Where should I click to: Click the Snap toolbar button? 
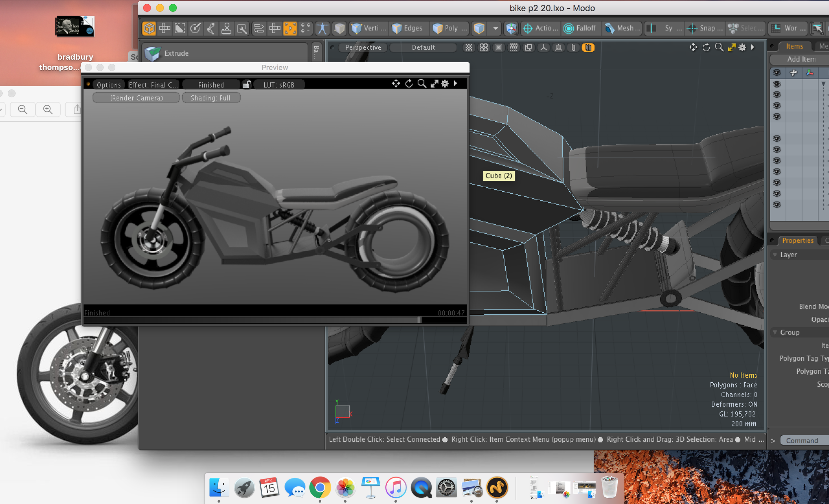(x=705, y=28)
